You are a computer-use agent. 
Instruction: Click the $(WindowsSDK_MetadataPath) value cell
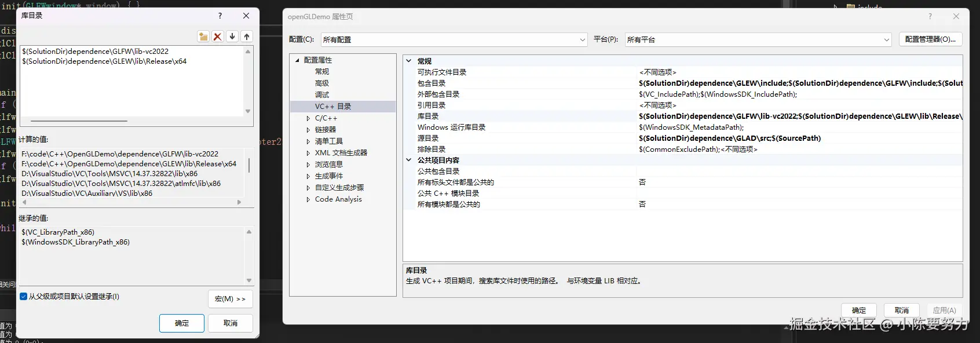point(799,127)
